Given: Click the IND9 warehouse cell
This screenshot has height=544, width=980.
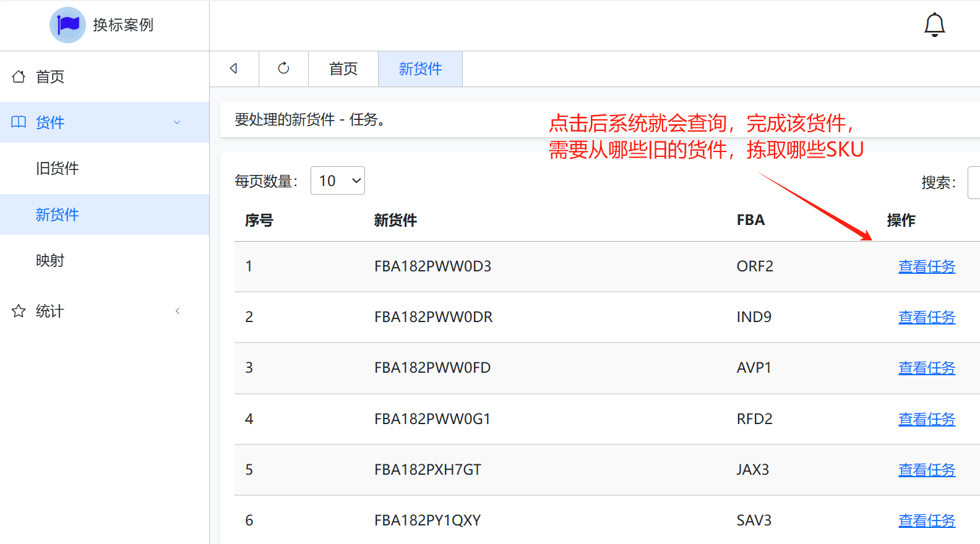Looking at the screenshot, I should [754, 317].
